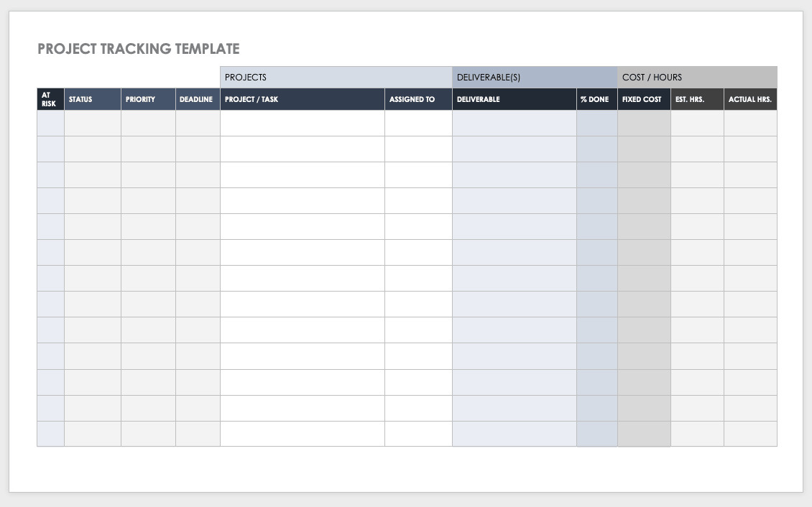Click the PRIORITY column header
The height and width of the screenshot is (507, 812).
(x=148, y=99)
